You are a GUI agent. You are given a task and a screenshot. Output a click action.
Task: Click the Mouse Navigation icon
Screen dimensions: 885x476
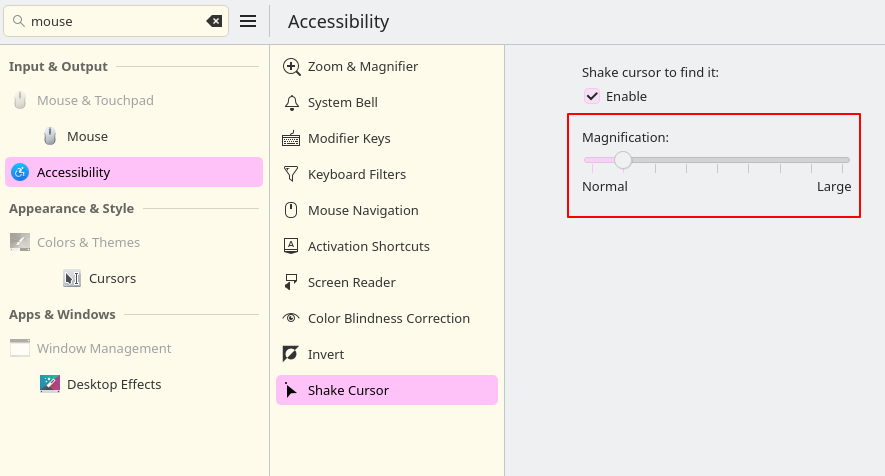pyautogui.click(x=291, y=211)
